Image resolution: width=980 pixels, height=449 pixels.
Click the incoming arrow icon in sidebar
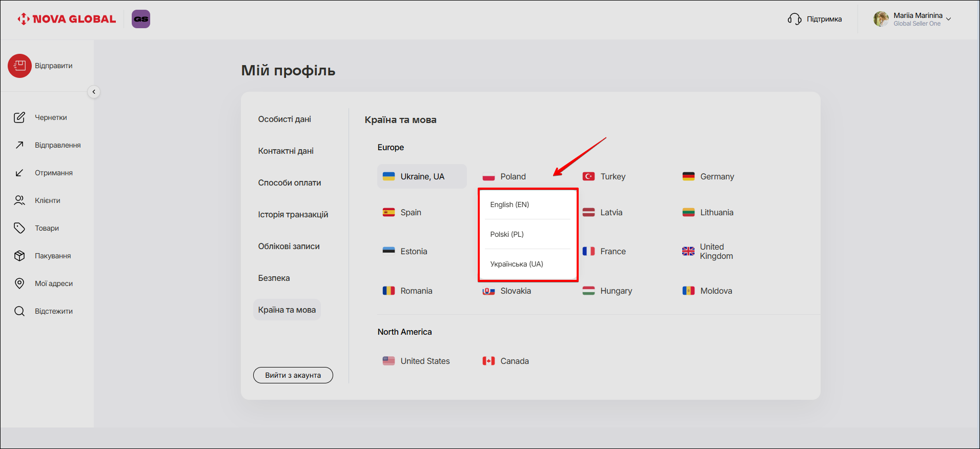pyautogui.click(x=19, y=173)
